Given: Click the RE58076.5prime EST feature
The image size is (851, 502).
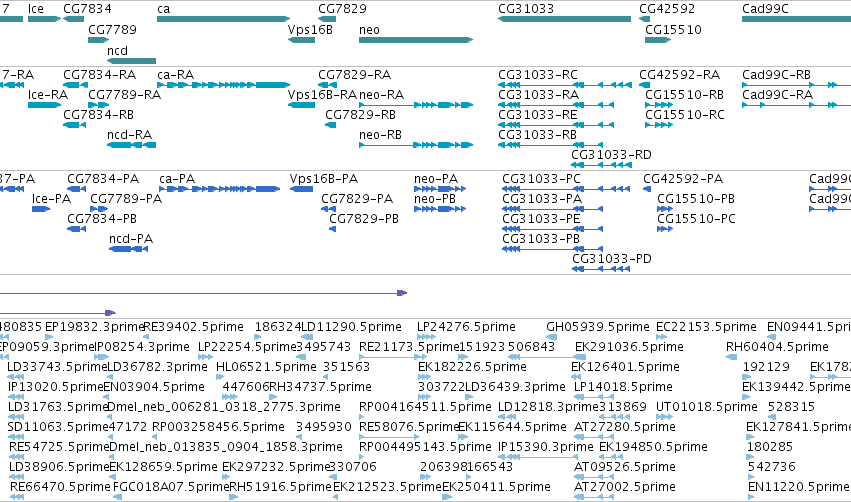Looking at the screenshot, I should pyautogui.click(x=389, y=437).
